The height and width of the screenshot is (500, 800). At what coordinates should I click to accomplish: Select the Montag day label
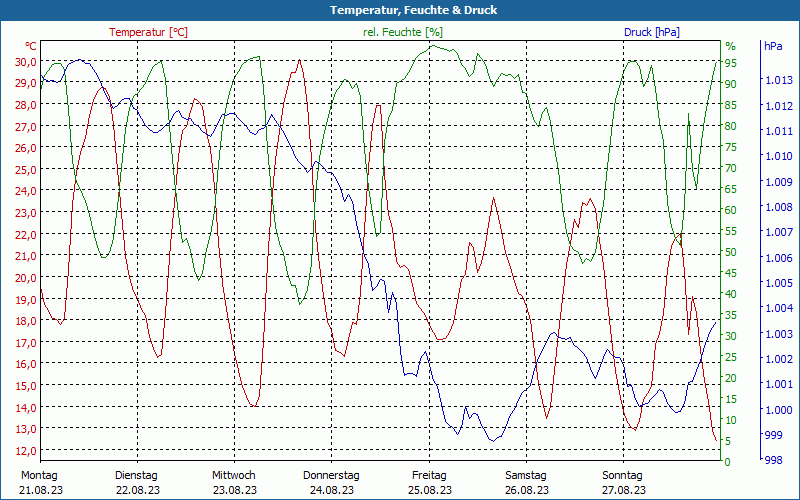40,475
